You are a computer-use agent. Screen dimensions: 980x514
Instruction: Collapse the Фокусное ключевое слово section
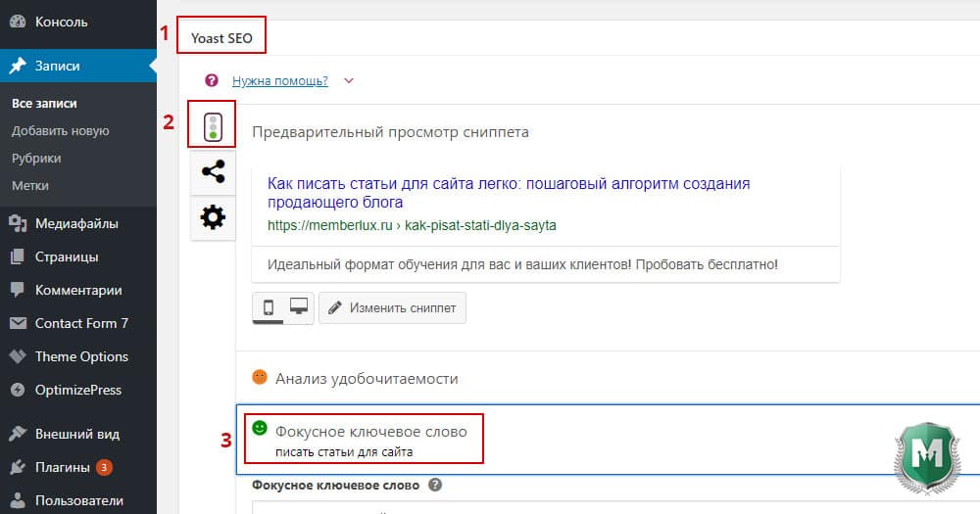click(x=608, y=440)
